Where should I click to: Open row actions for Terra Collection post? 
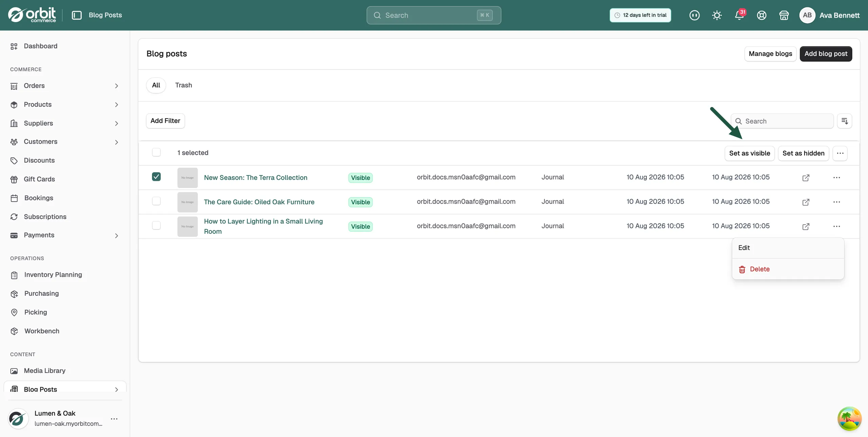click(x=836, y=178)
